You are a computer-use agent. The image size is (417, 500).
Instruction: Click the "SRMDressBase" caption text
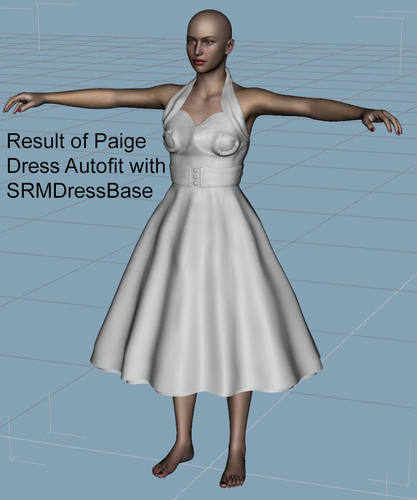pos(80,191)
